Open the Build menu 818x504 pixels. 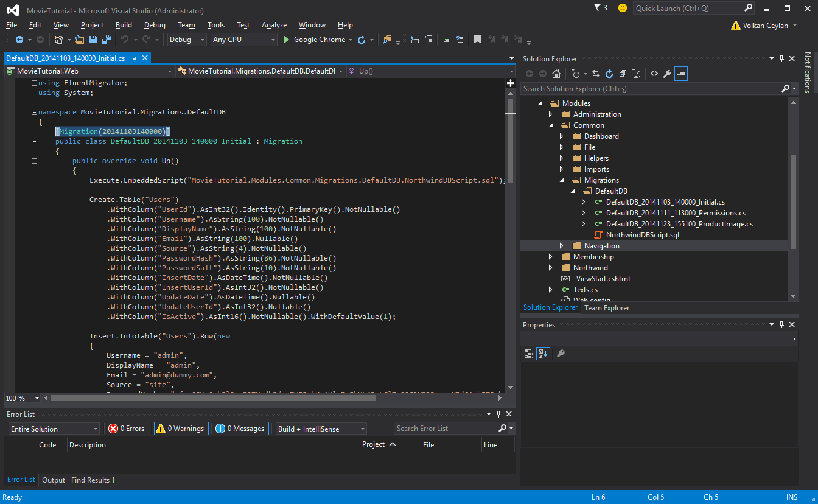124,25
